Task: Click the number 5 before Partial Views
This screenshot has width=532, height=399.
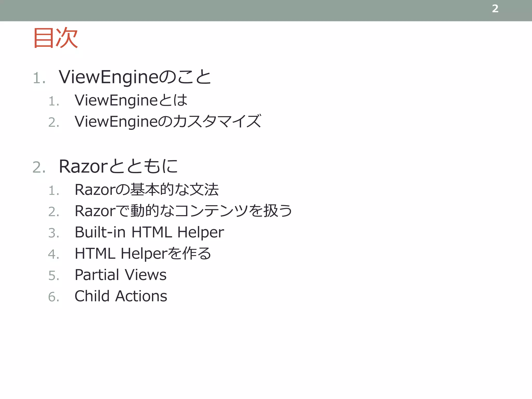Action: 54,276
